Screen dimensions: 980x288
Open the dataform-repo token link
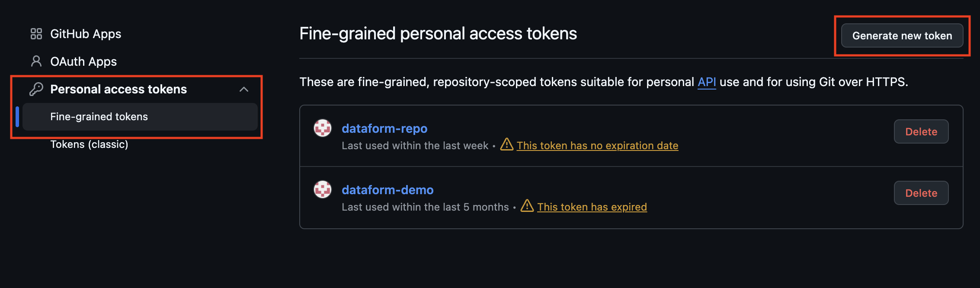(x=384, y=128)
